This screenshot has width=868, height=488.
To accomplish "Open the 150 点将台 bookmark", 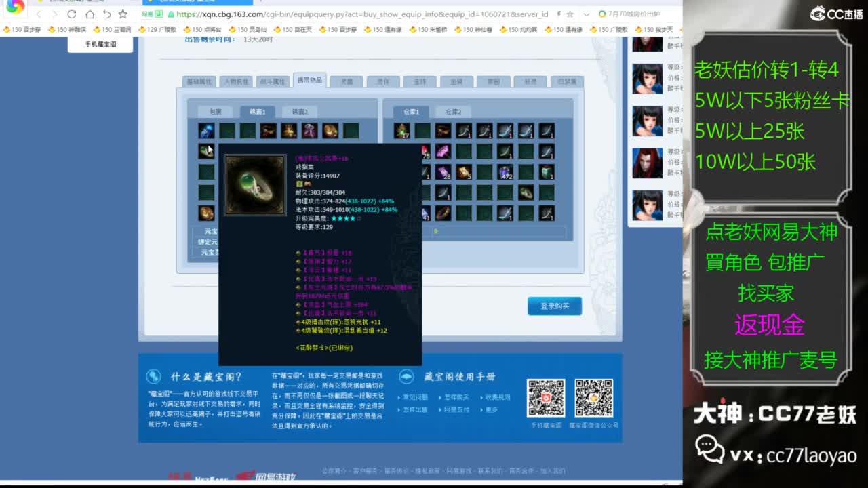I will [x=202, y=30].
